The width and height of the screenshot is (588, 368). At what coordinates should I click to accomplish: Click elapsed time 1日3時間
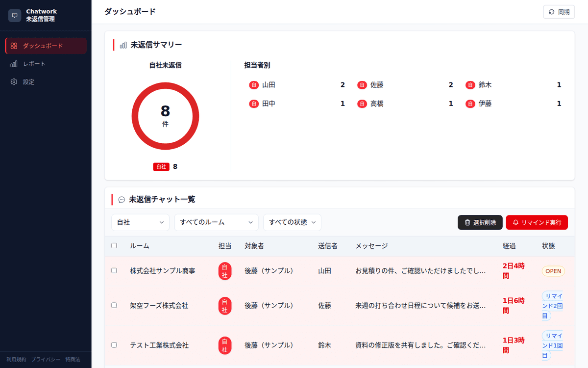(514, 345)
